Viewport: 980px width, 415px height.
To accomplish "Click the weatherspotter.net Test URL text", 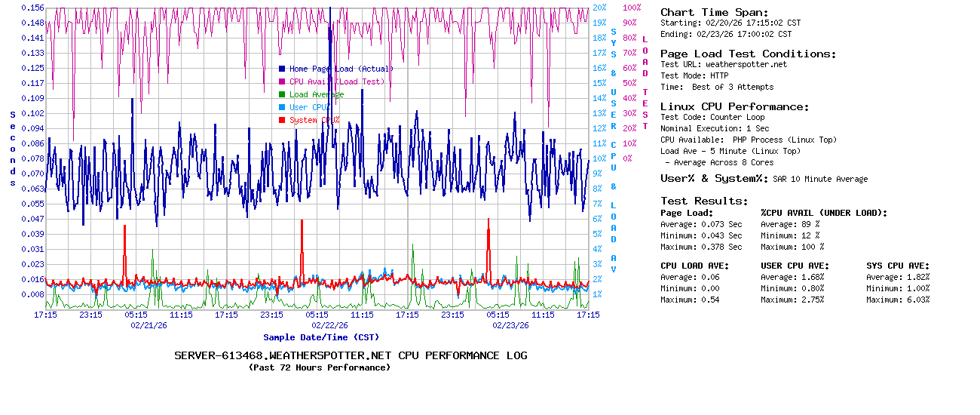I will (746, 64).
